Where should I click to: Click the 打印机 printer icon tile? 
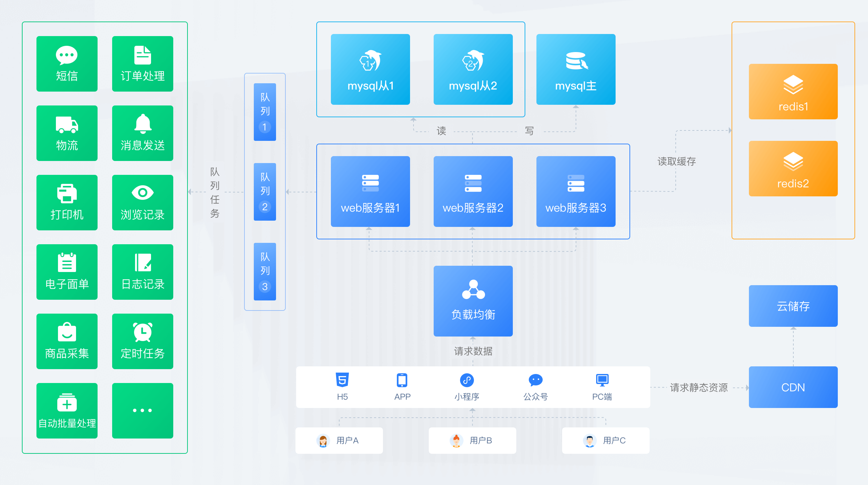pos(67,203)
